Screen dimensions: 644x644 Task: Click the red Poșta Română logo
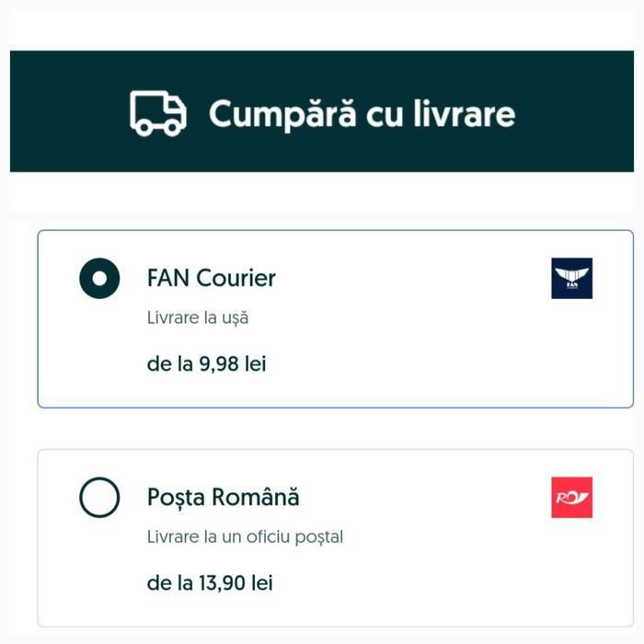click(x=571, y=498)
